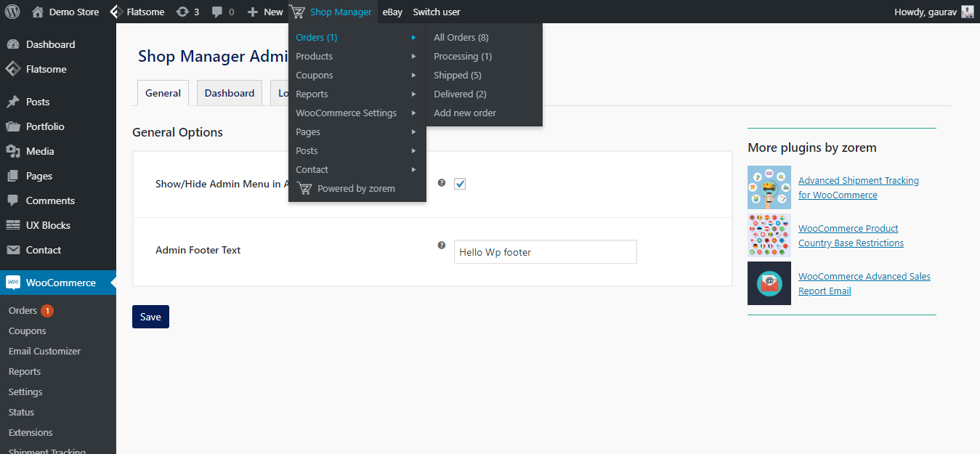Click the Contact envelope icon in sidebar
Viewport: 980px width, 454px height.
coord(13,250)
